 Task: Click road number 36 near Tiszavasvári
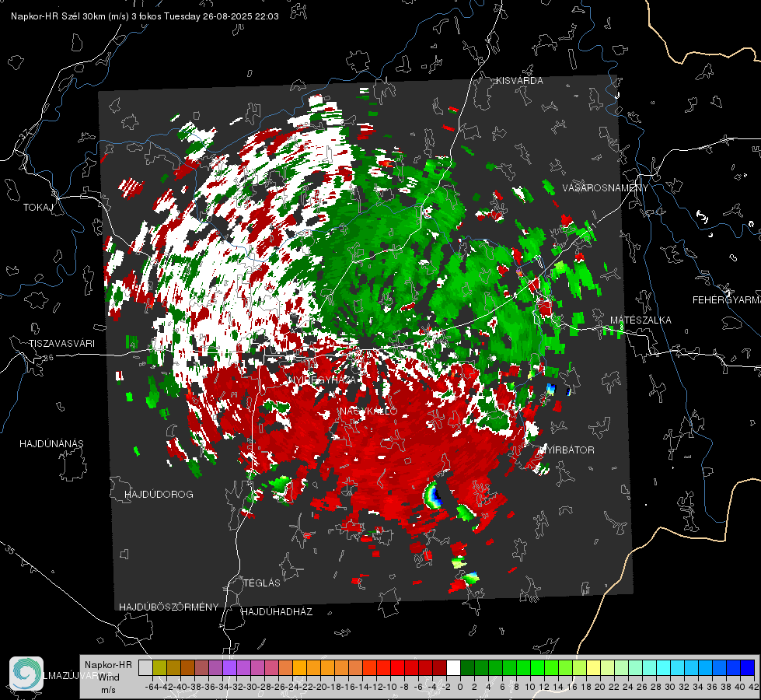click(48, 358)
